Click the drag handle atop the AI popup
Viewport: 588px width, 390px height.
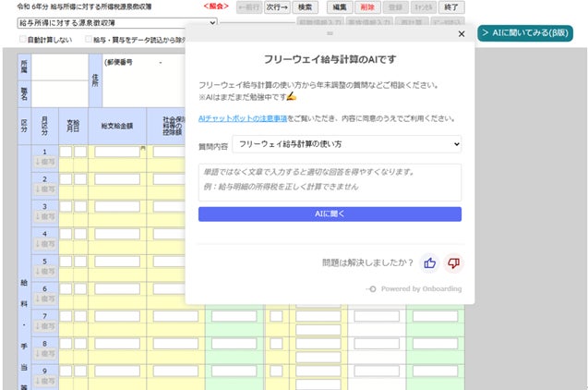click(330, 32)
